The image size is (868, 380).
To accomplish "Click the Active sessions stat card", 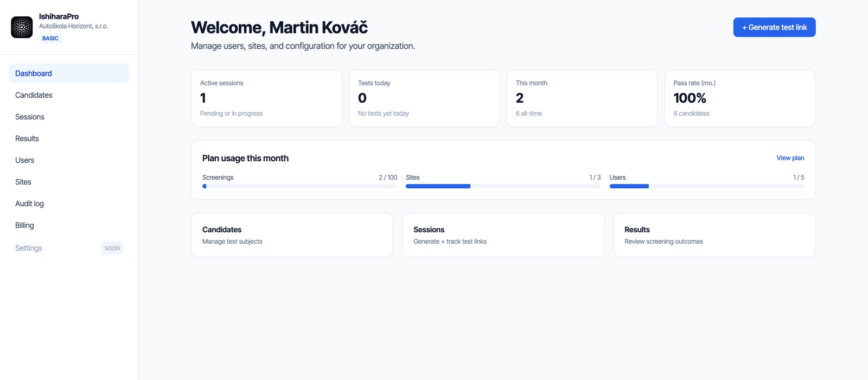I will pos(266,98).
